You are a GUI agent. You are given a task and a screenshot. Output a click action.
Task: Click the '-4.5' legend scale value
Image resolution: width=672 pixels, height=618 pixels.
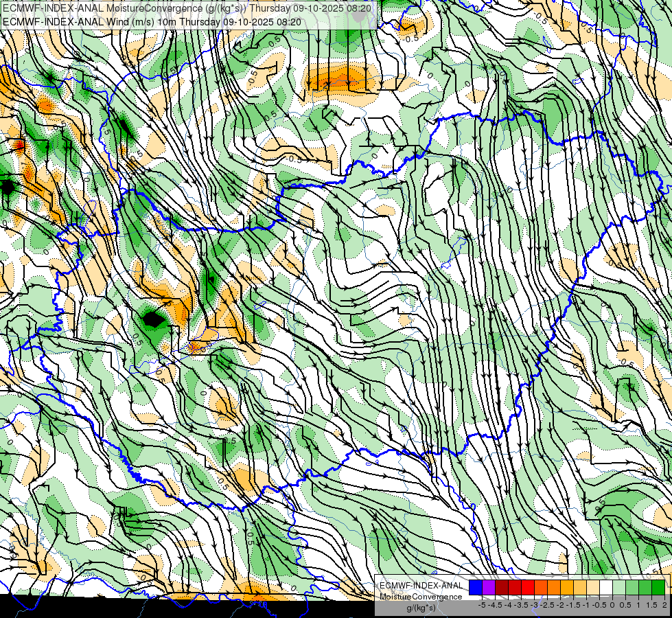click(496, 605)
